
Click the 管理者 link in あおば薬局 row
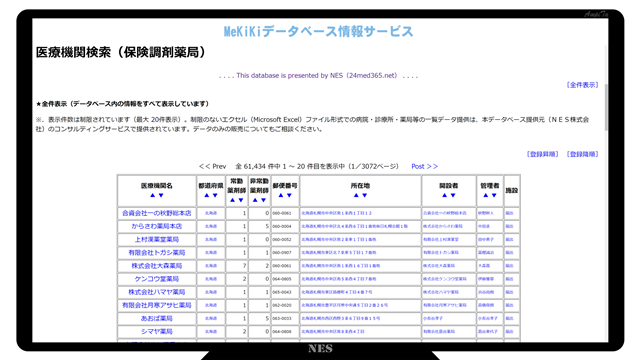[x=488, y=318]
